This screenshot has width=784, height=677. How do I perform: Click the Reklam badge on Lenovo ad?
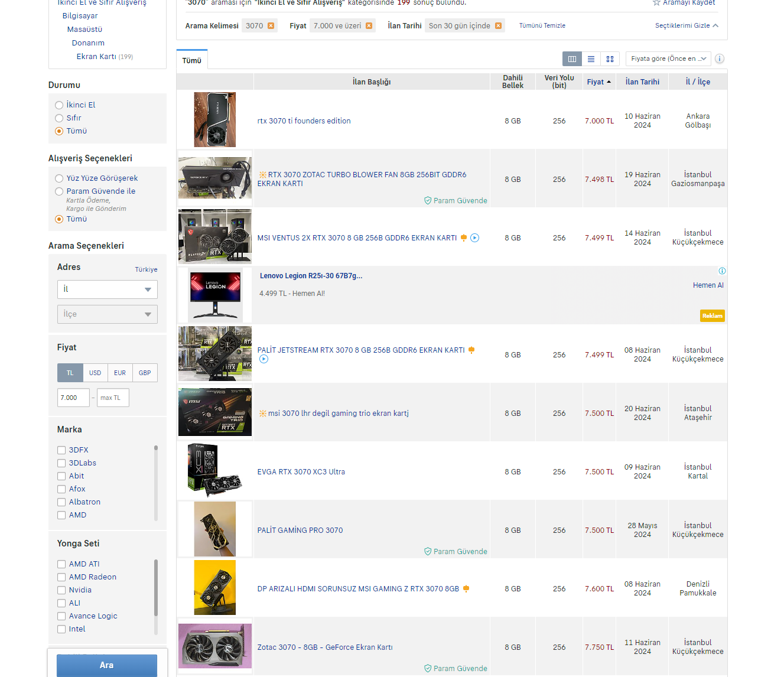713,316
